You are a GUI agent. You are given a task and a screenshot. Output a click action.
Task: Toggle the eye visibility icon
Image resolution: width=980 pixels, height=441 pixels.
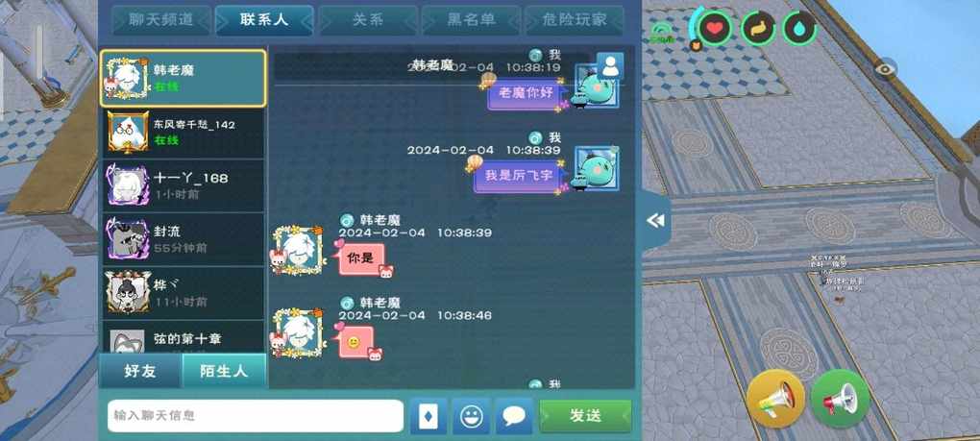885,69
